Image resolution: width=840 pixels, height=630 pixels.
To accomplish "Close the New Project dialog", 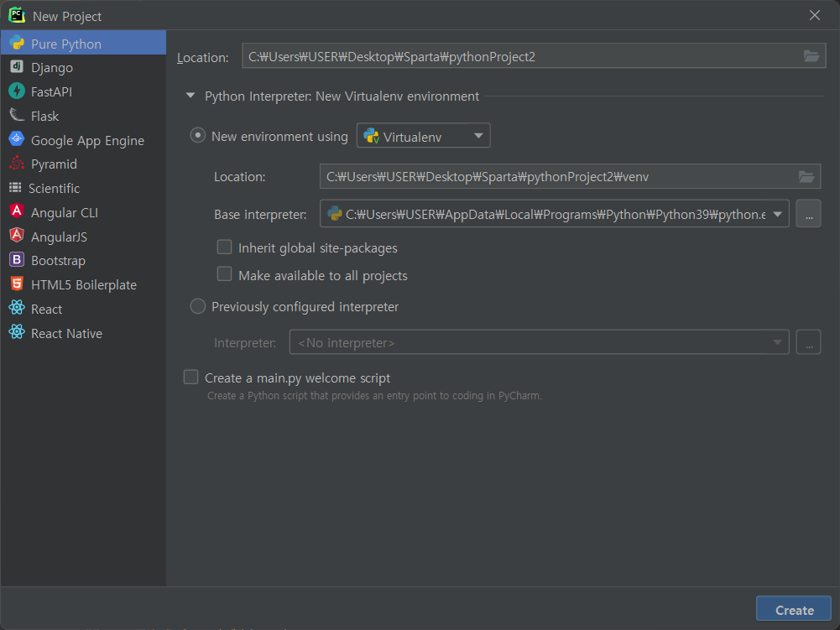I will (814, 15).
